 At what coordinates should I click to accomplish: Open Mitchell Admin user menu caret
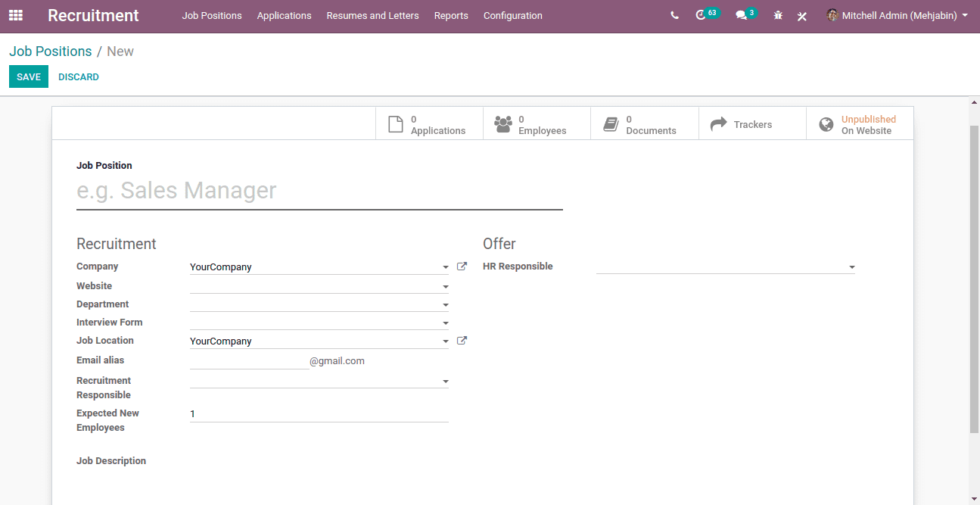pyautogui.click(x=965, y=15)
